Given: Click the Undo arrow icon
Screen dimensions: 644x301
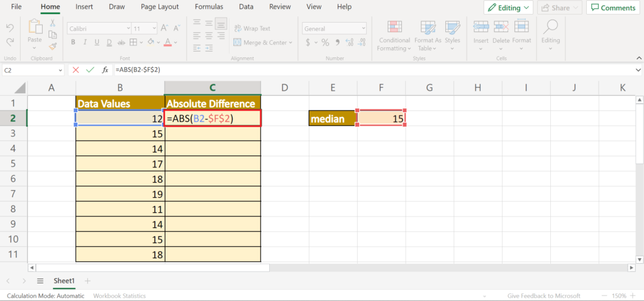Looking at the screenshot, I should (10, 28).
